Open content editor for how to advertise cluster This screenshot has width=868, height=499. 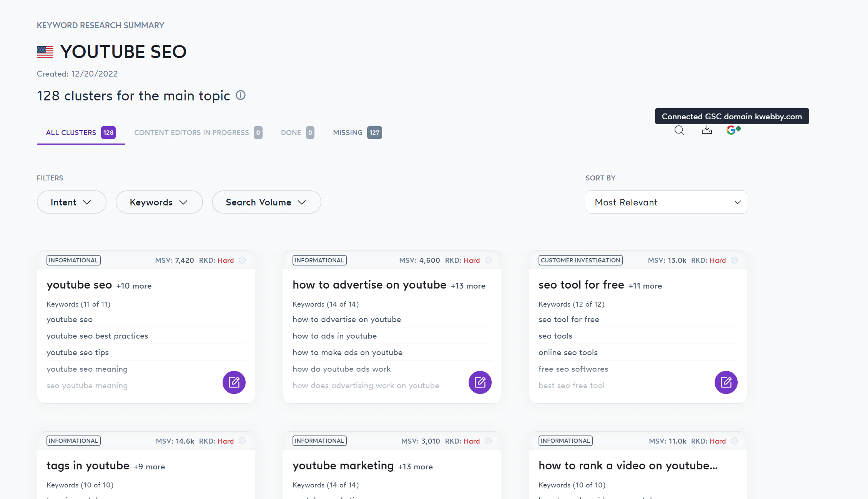[480, 382]
